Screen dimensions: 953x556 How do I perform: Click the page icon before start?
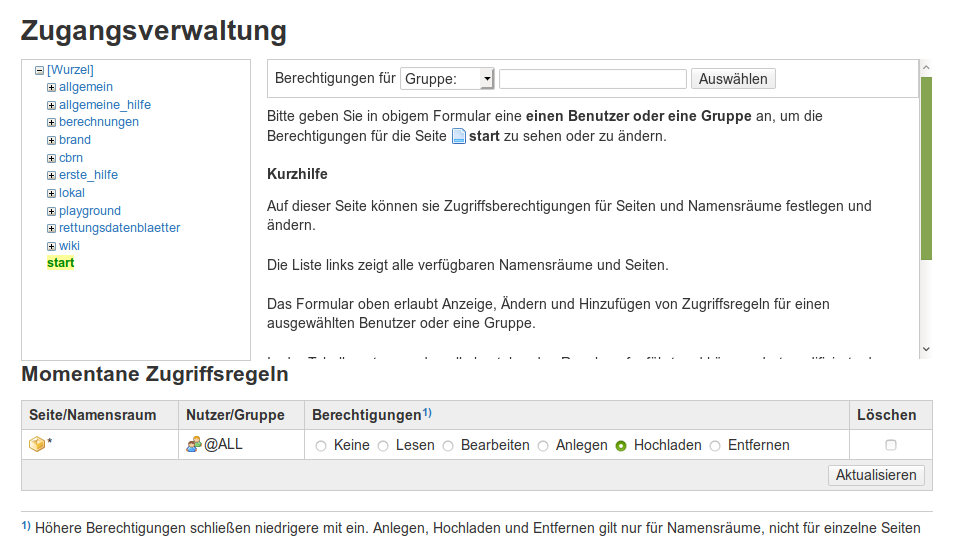point(459,136)
